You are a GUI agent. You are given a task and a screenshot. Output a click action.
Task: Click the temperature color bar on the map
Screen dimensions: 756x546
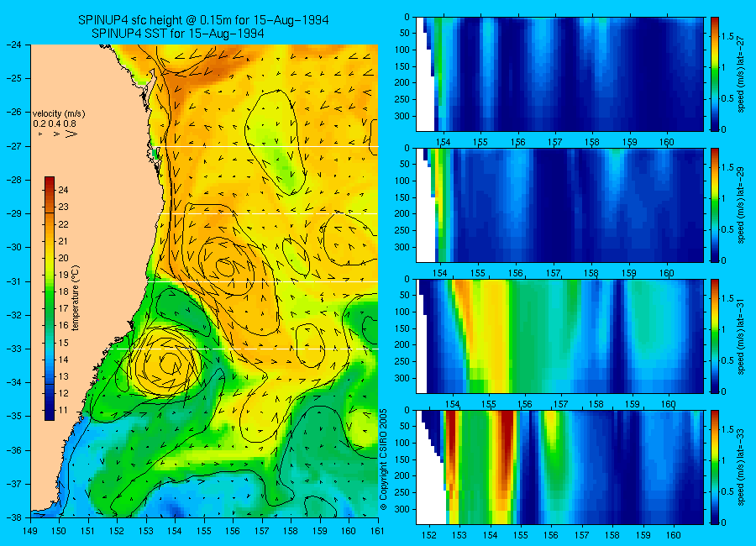coord(50,298)
